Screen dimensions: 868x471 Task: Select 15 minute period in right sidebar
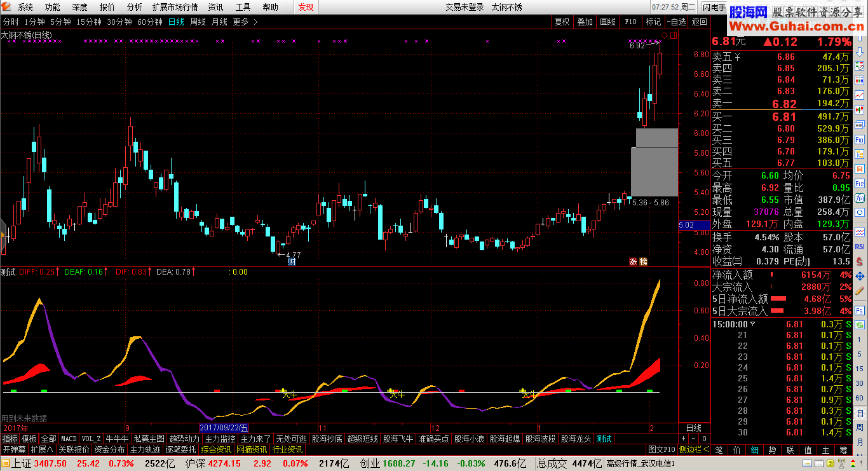click(x=859, y=369)
